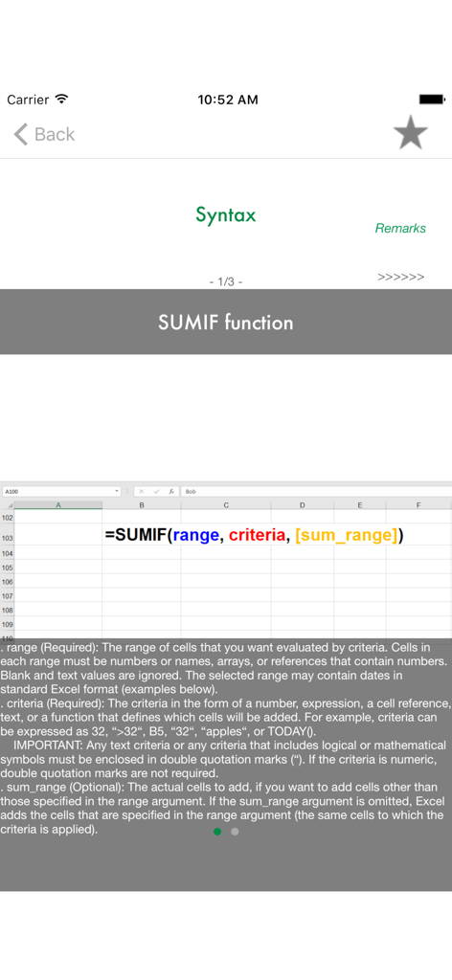Screen dimensions: 452x980
Task: Tap the A100 name box in the image
Action: [61, 491]
